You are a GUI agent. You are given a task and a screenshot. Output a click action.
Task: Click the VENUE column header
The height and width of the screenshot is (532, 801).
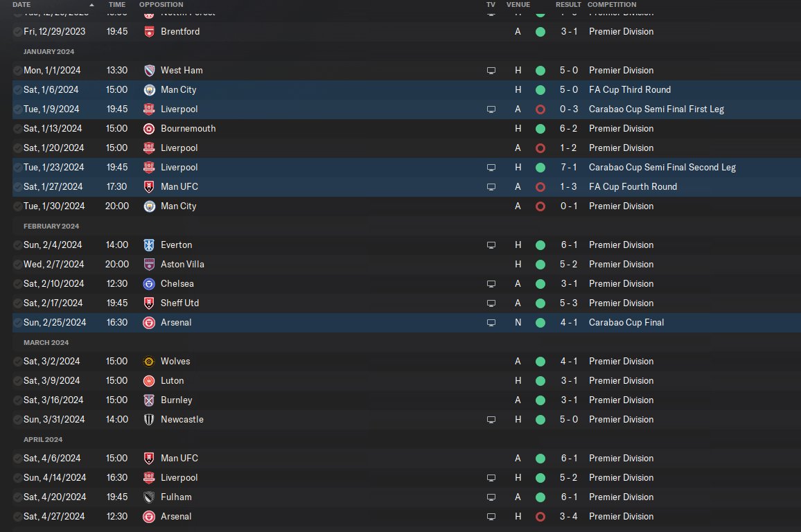[518, 5]
